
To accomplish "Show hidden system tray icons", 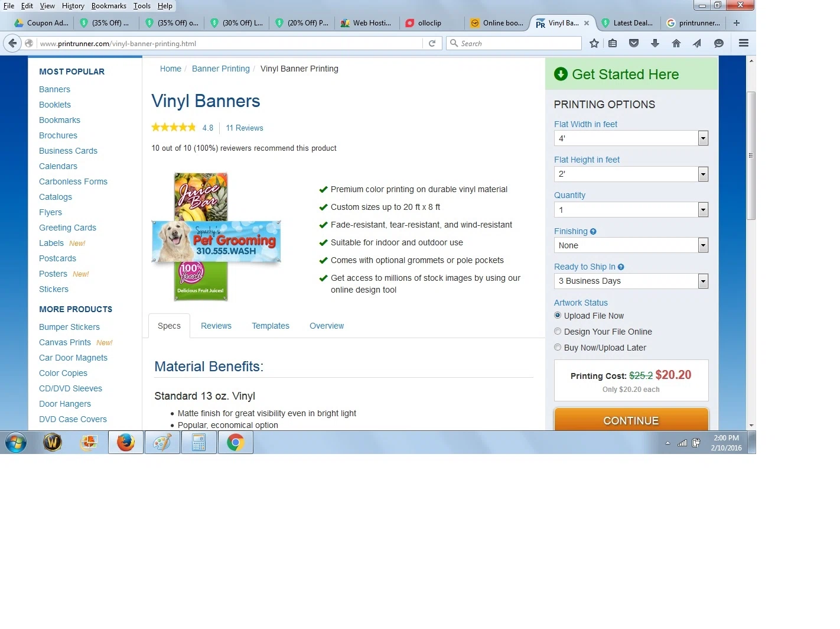I will (668, 443).
